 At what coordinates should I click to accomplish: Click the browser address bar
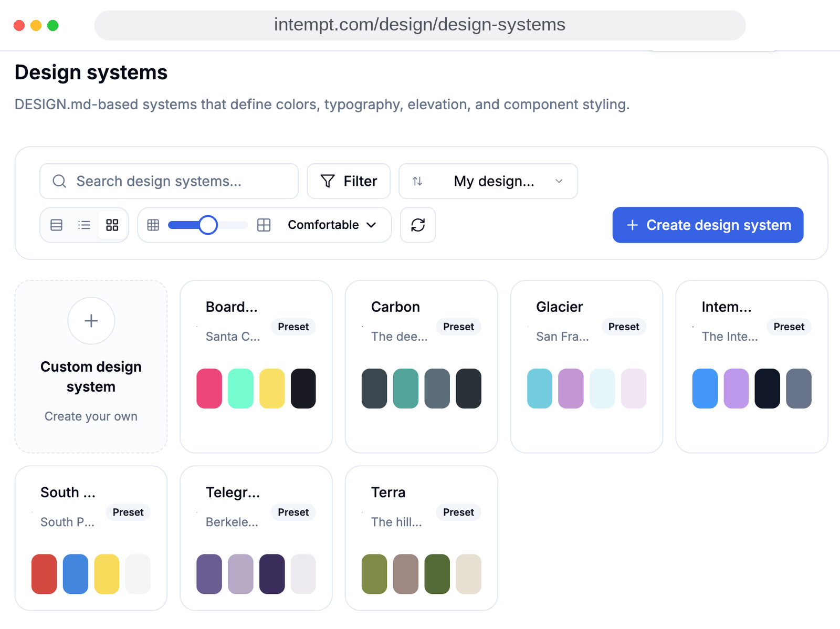point(420,25)
